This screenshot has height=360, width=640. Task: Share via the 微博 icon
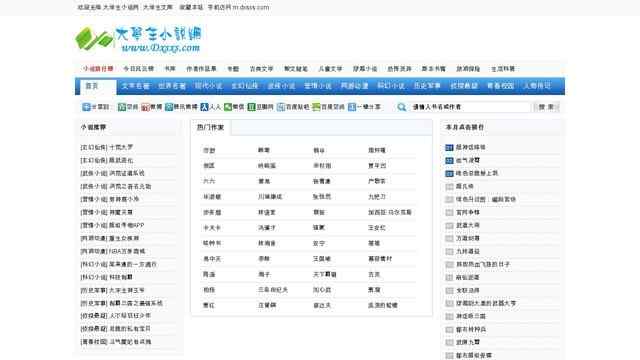coord(145,107)
